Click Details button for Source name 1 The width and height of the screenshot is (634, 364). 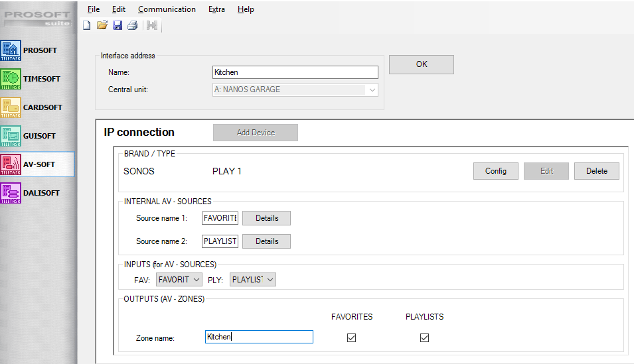coord(266,218)
